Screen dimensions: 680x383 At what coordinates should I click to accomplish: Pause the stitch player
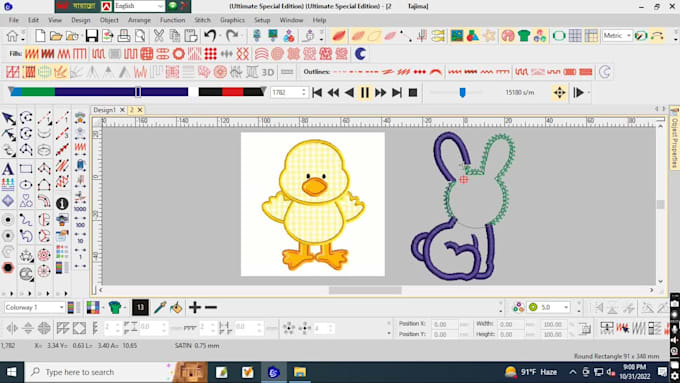365,92
